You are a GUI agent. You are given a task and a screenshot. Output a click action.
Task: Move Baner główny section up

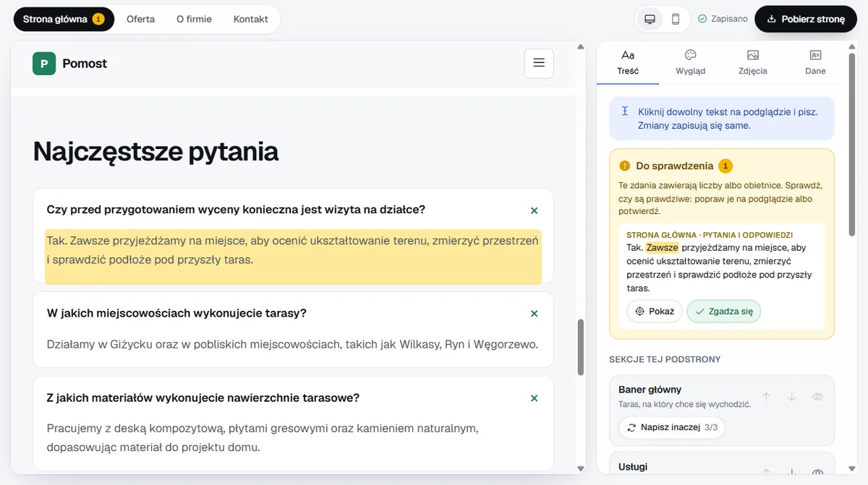767,397
